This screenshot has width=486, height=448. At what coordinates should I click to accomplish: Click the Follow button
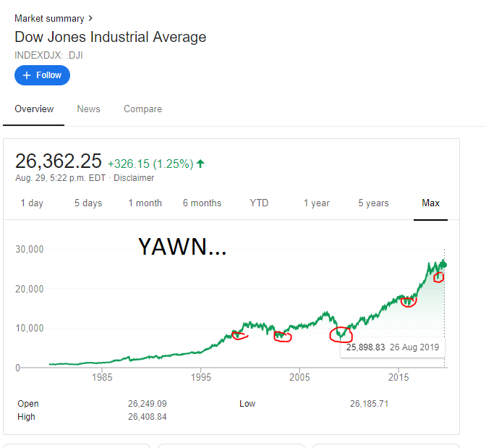pyautogui.click(x=42, y=75)
